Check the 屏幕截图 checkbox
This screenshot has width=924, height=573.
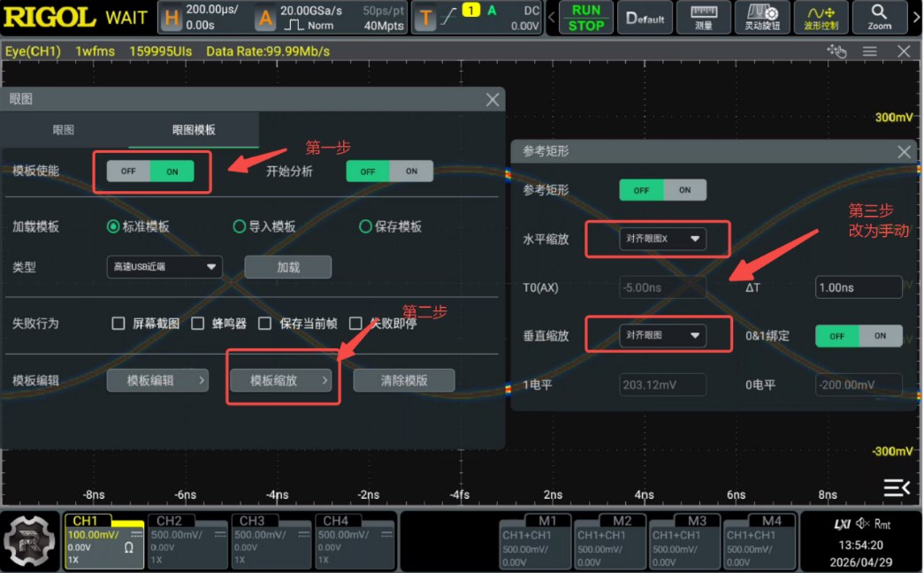pos(118,323)
